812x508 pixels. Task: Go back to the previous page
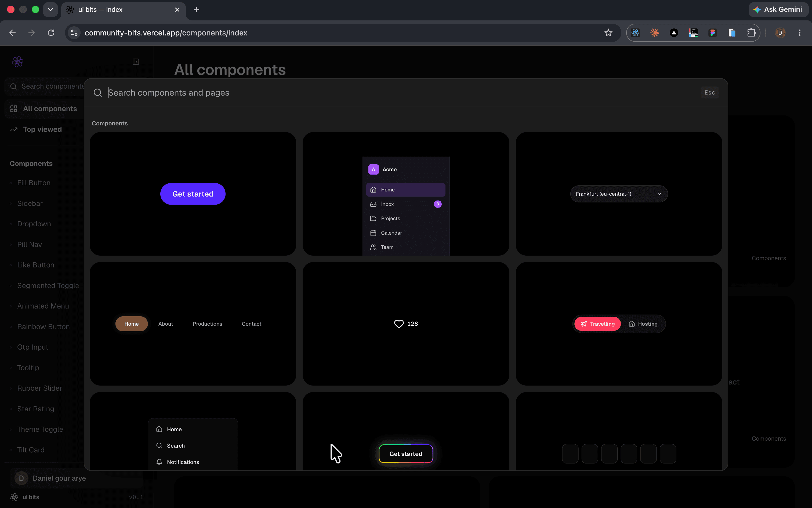[x=12, y=32]
